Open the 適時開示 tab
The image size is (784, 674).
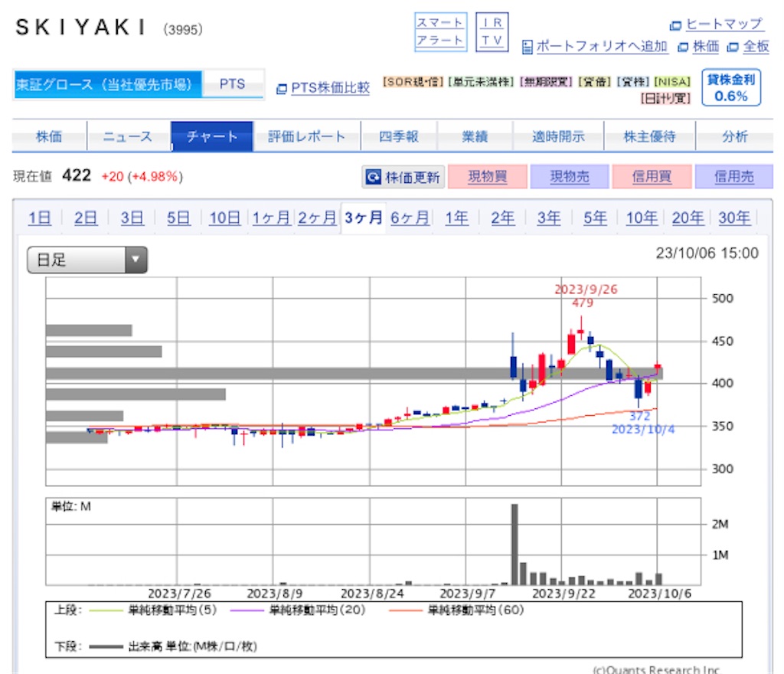tap(558, 136)
